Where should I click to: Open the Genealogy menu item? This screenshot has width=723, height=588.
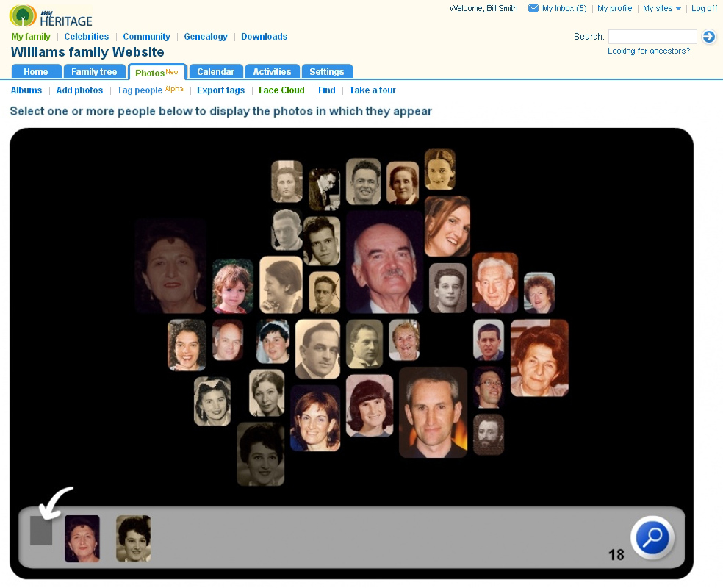click(x=205, y=37)
